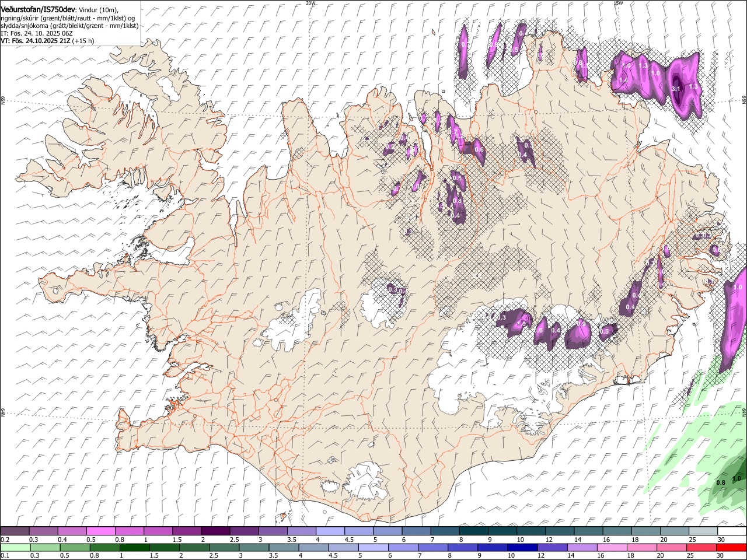Pick light grey snow swatch between 25 and 30

(704, 531)
